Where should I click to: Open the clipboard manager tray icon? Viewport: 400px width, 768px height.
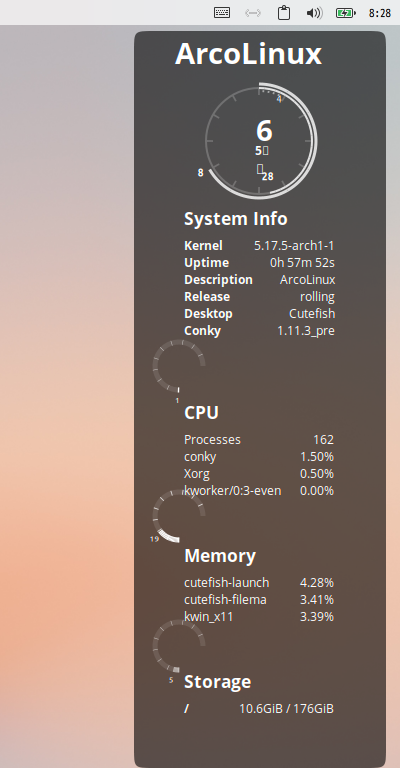click(283, 13)
